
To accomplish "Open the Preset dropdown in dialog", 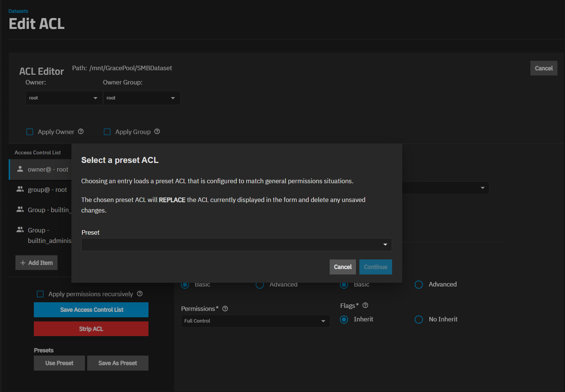I will pyautogui.click(x=236, y=244).
